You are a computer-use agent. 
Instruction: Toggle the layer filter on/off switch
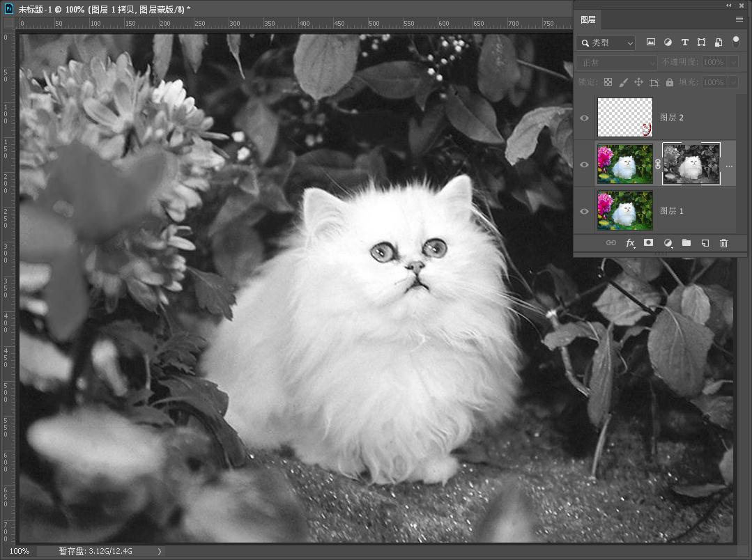[x=735, y=42]
